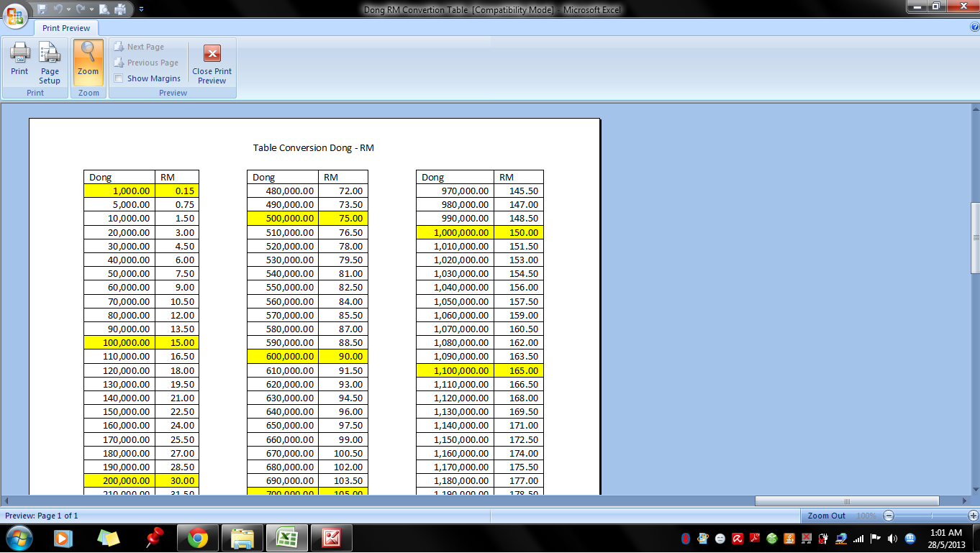
Task: Click the Save icon on Quick Access Toolbar
Action: coord(42,9)
